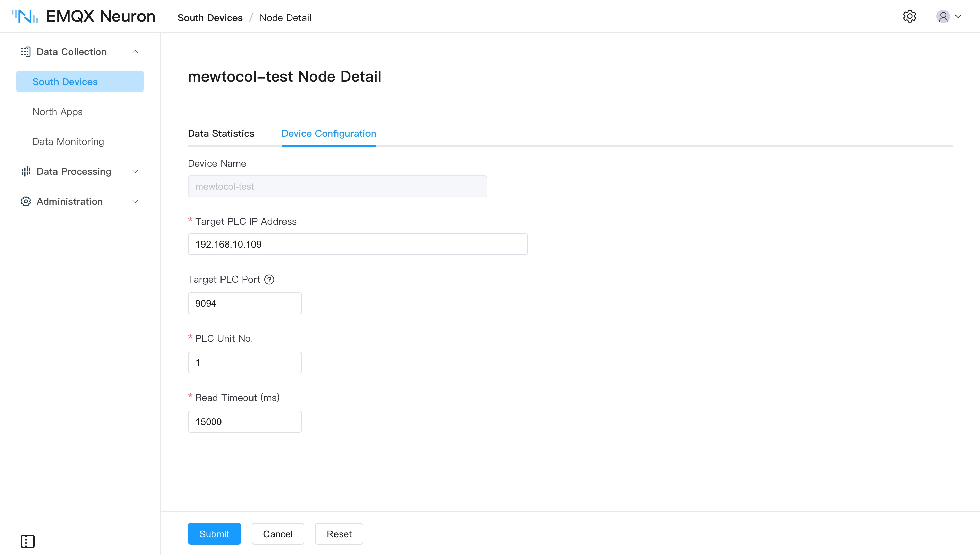
Task: Click the Administration gear icon in sidebar
Action: [x=26, y=201]
